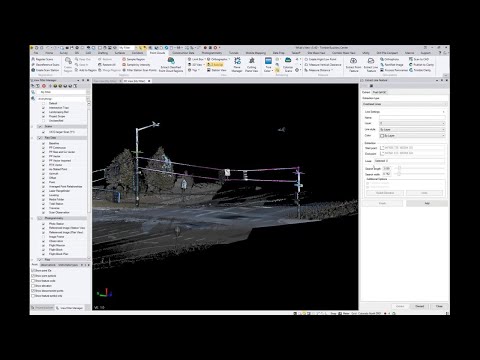Click Create High/Low Point
This screenshot has height=360, width=480.
pos(320,59)
